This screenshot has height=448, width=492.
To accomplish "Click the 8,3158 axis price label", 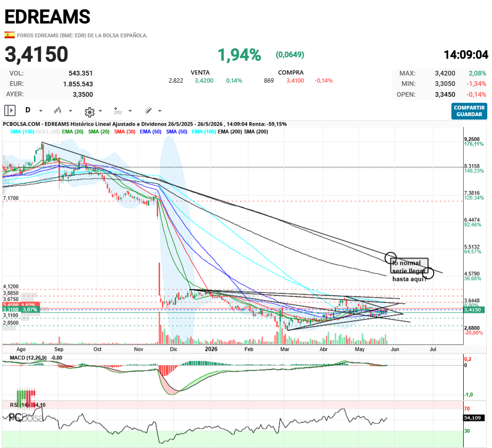I will point(472,166).
